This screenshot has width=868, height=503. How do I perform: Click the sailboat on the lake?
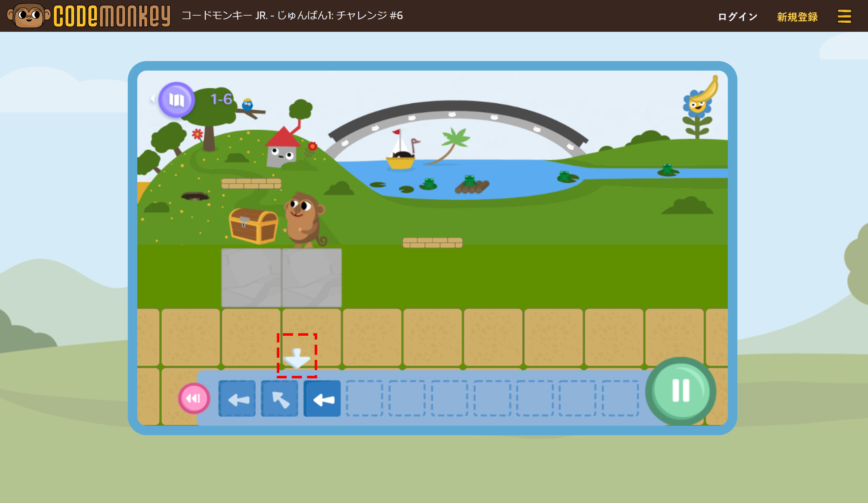coord(400,152)
